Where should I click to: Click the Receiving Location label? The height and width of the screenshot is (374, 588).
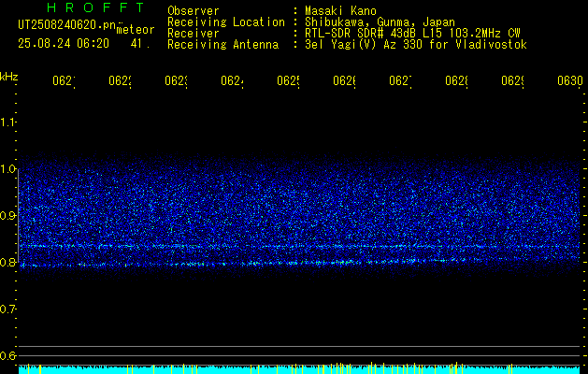pyautogui.click(x=226, y=22)
